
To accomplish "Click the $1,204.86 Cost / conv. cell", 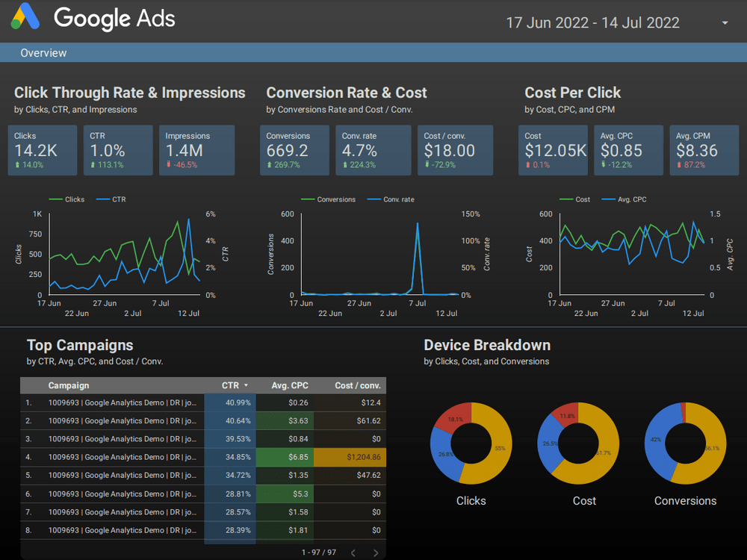I will pyautogui.click(x=350, y=457).
